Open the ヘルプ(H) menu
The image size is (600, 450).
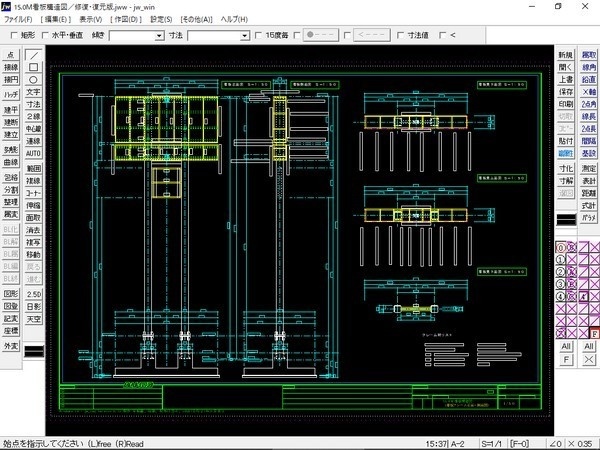click(234, 19)
